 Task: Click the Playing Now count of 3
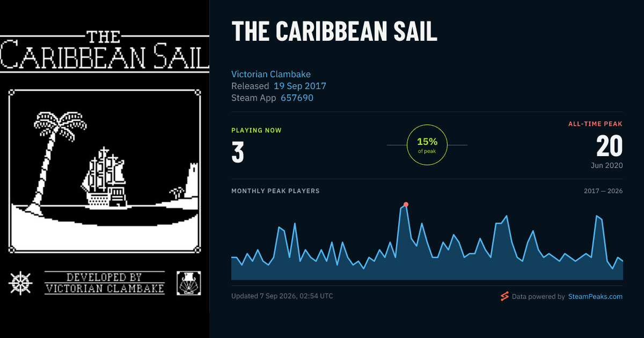click(238, 152)
